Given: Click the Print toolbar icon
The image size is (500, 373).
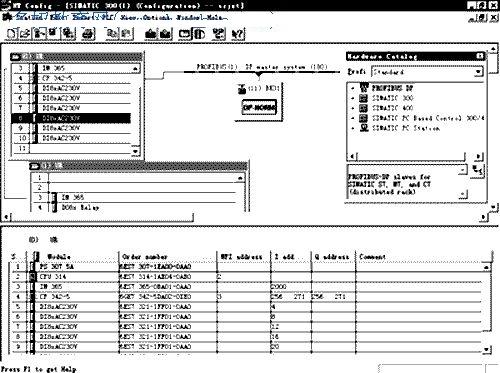Looking at the screenshot, I should tap(88, 34).
